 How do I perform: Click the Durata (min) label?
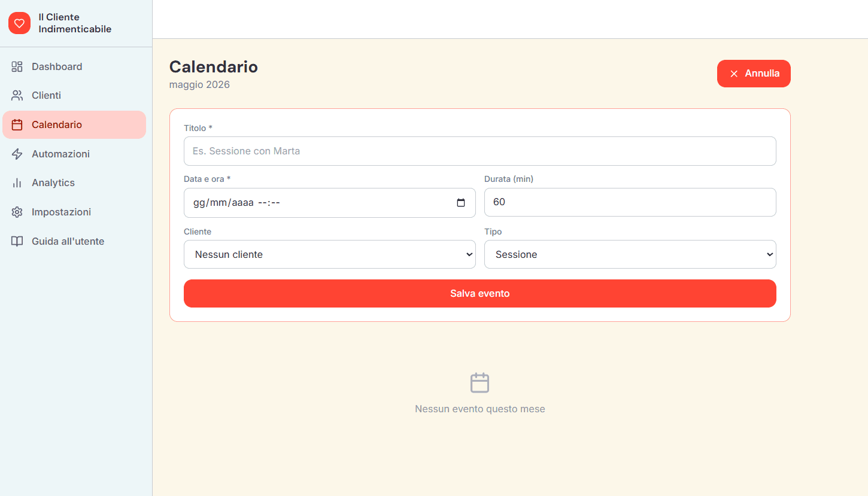pos(509,179)
